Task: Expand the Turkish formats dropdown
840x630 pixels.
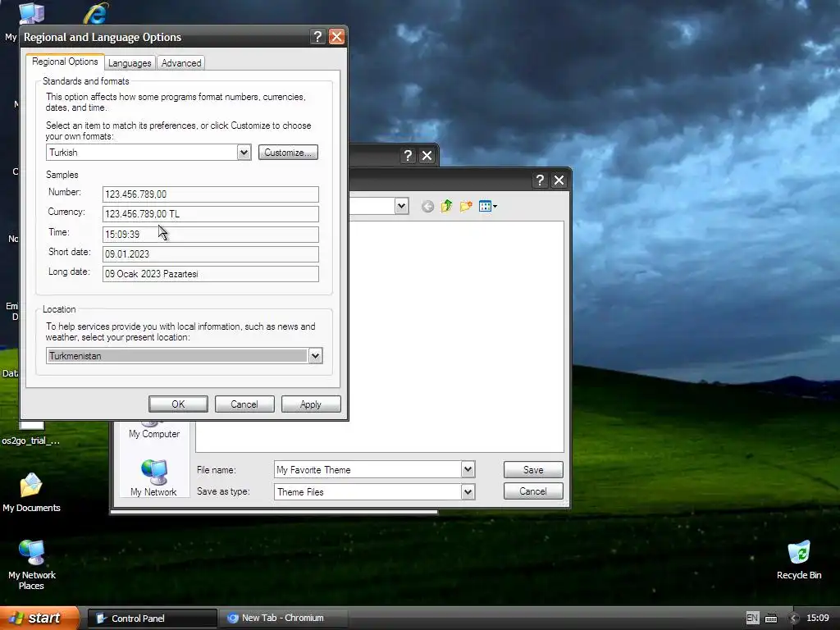Action: (x=244, y=152)
